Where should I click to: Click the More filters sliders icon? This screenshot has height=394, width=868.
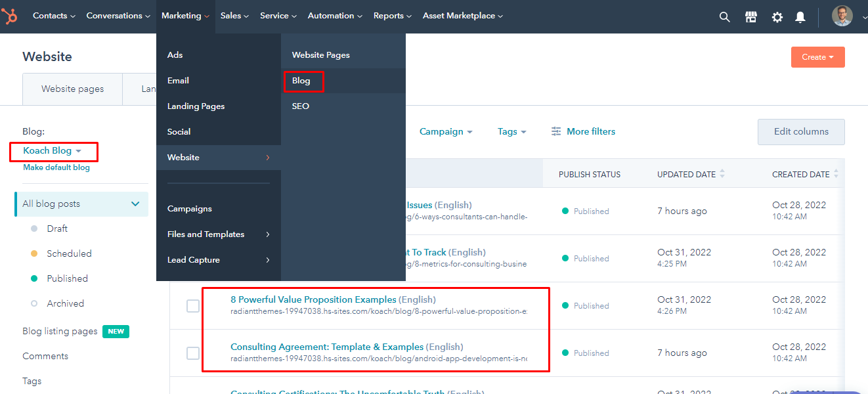(556, 131)
